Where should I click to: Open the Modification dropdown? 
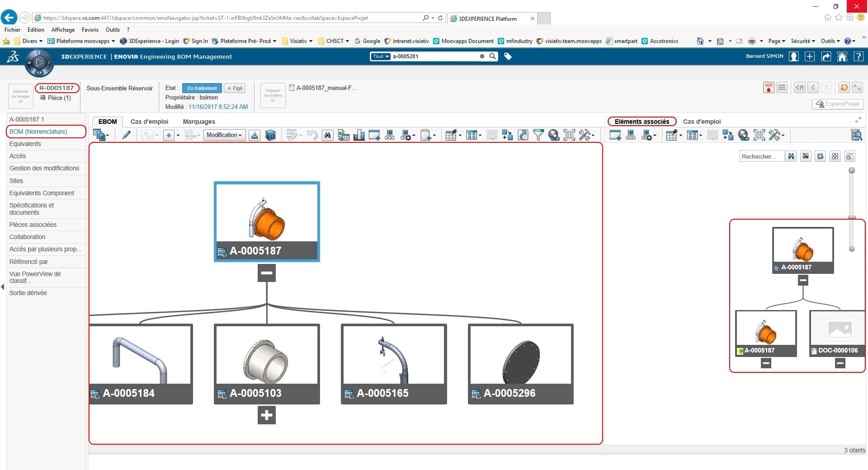pyautogui.click(x=224, y=135)
